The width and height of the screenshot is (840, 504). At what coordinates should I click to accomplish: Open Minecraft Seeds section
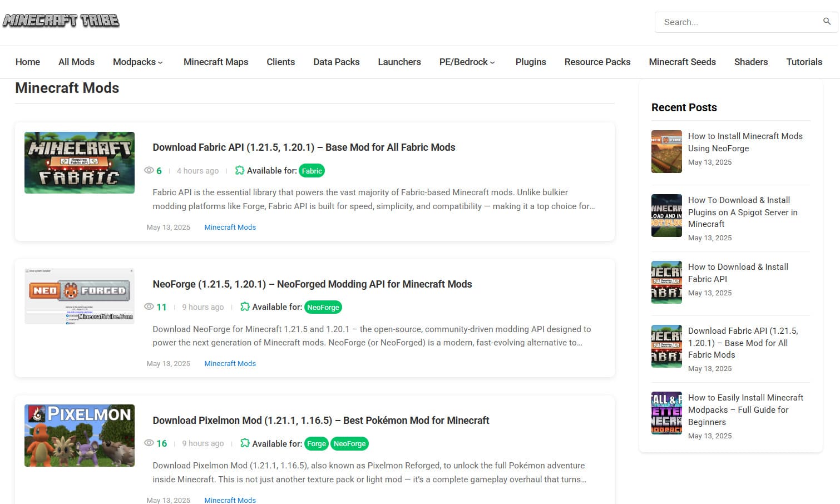(682, 62)
